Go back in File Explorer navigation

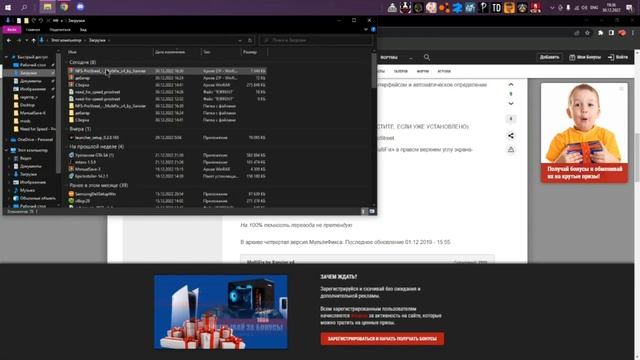[x=9, y=40]
